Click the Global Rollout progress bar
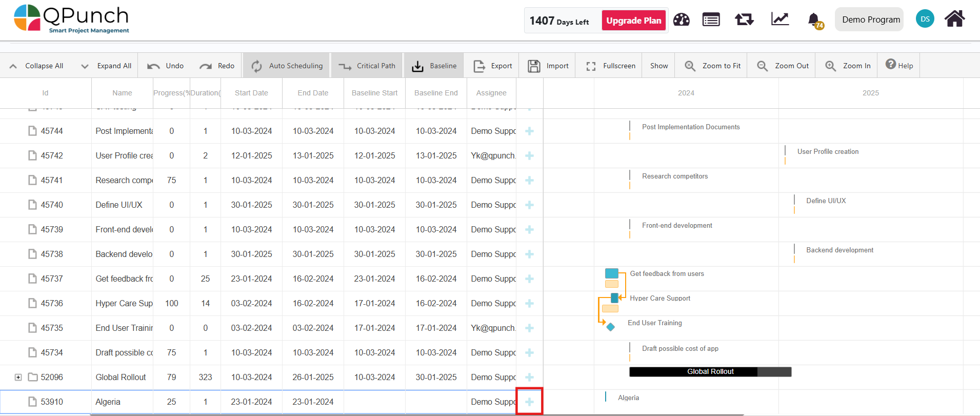Image resolution: width=980 pixels, height=416 pixels. [x=710, y=372]
